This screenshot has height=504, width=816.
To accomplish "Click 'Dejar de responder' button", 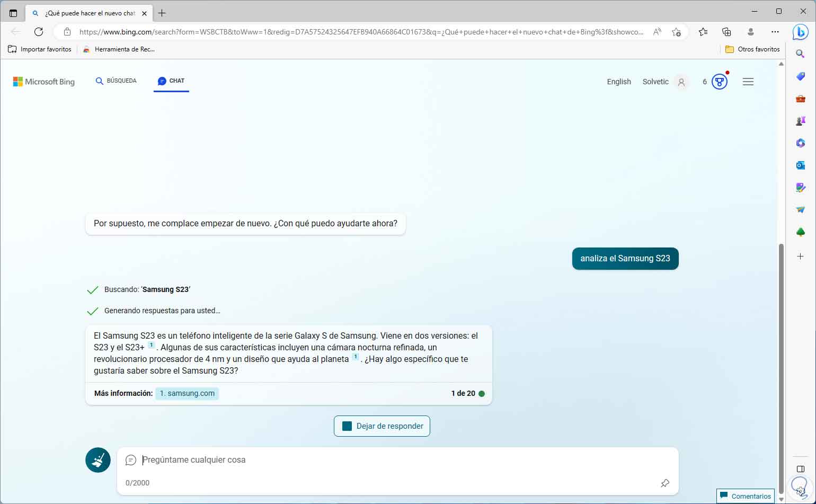I will pyautogui.click(x=382, y=426).
